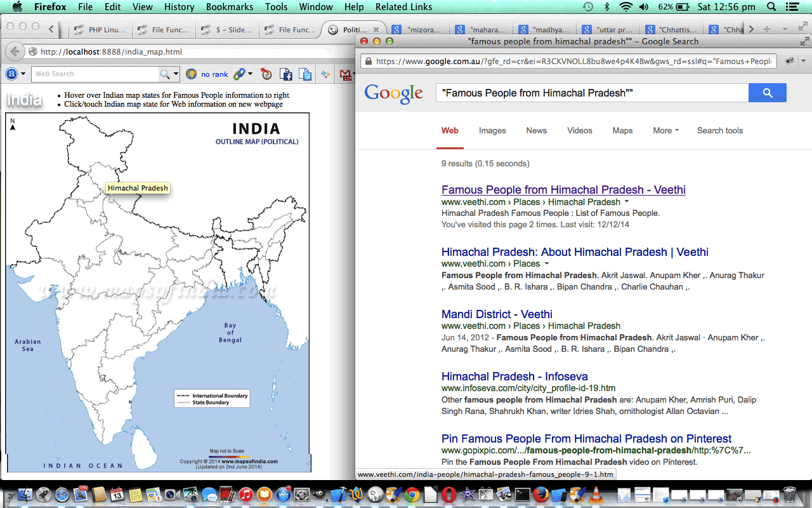Click the Twitter share toolbar icon
Image resolution: width=812 pixels, height=508 pixels.
coord(306,74)
